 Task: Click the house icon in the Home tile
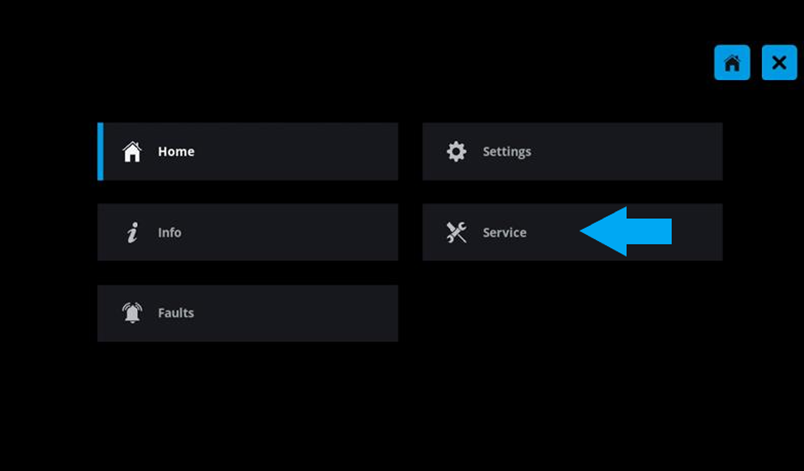point(132,152)
